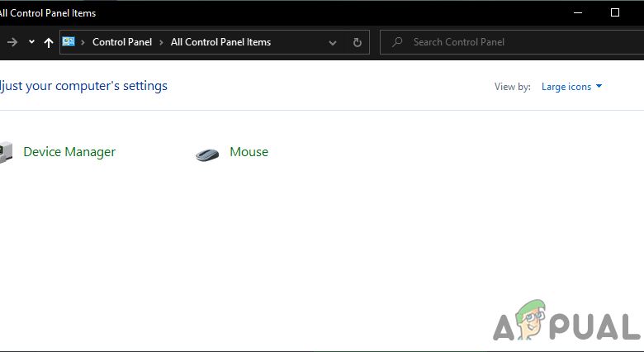The height and width of the screenshot is (352, 644).
Task: Click the Control Panel address bar icon
Action: [69, 42]
